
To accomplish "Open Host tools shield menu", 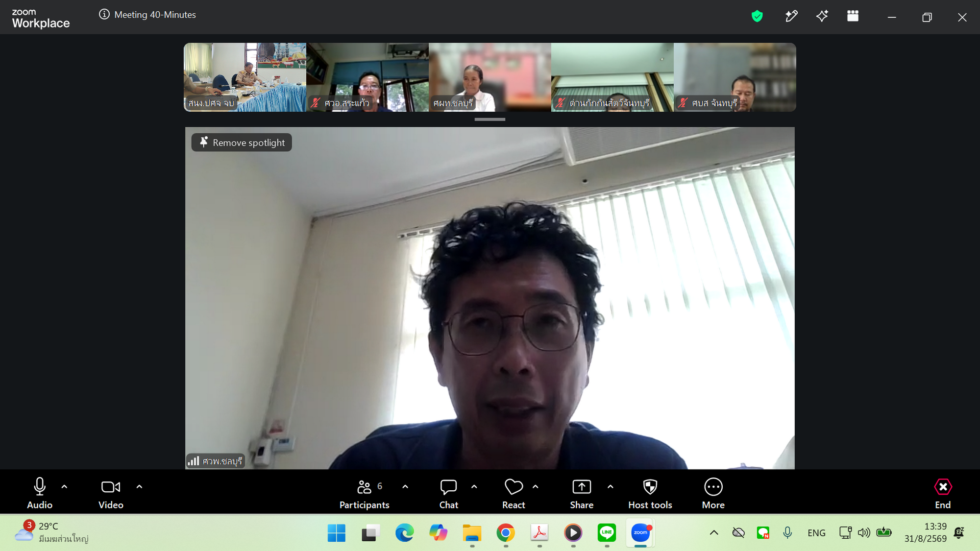I will (x=650, y=493).
